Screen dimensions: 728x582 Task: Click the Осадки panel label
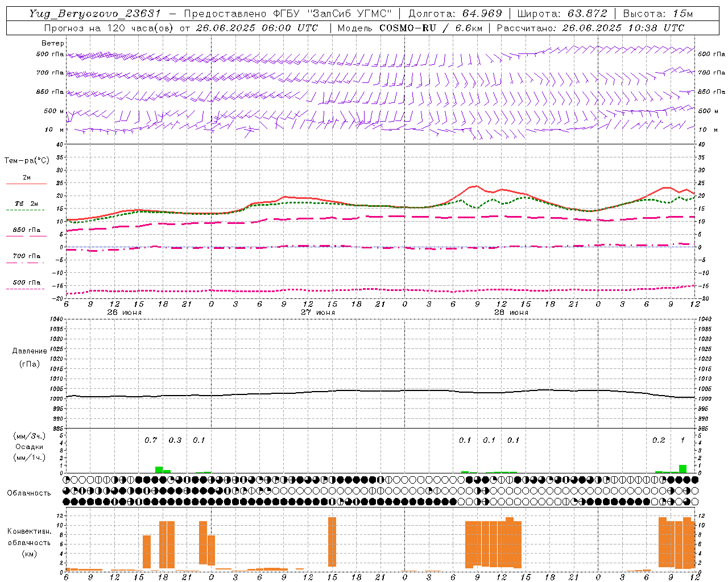click(x=29, y=447)
